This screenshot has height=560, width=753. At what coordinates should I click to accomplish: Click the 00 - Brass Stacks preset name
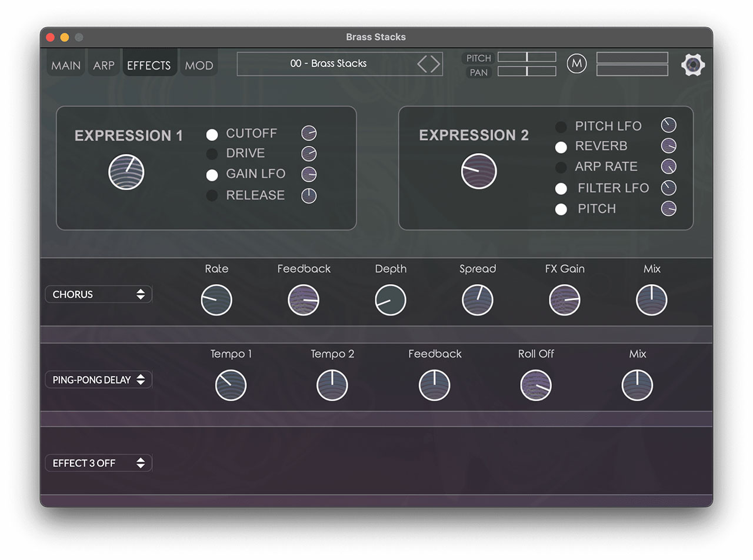(328, 64)
